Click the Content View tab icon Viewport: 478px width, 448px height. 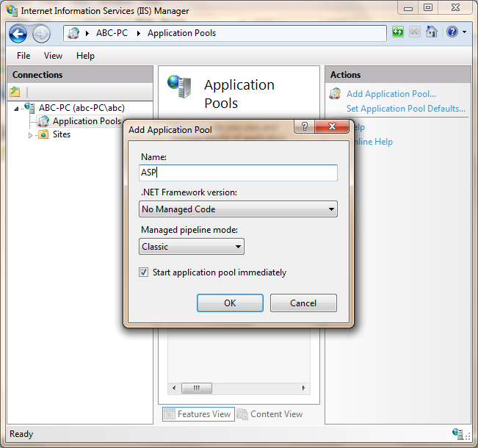point(242,414)
